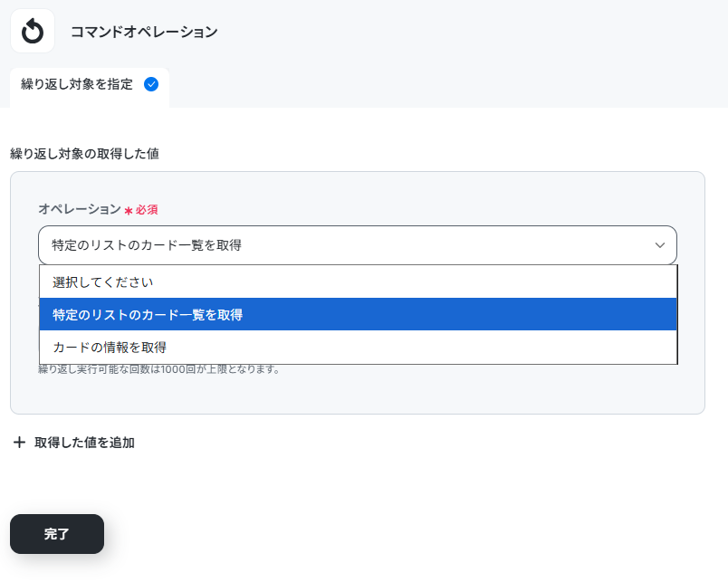Choose 選択してください from the dropdown list
The width and height of the screenshot is (728, 582).
[x=358, y=282]
